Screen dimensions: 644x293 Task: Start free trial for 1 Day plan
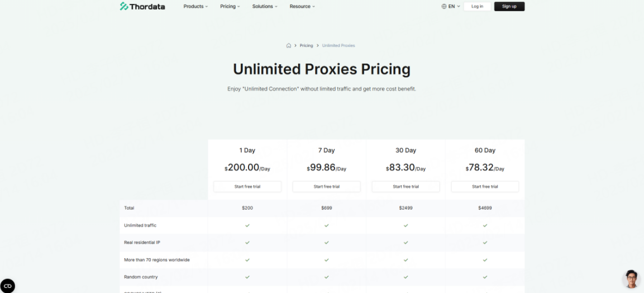click(x=247, y=187)
